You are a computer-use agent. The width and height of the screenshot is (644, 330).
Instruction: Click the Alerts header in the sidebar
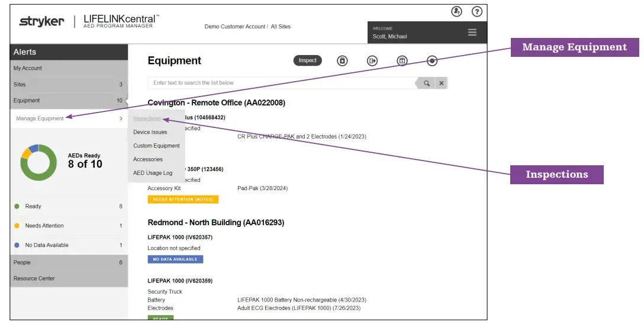69,52
